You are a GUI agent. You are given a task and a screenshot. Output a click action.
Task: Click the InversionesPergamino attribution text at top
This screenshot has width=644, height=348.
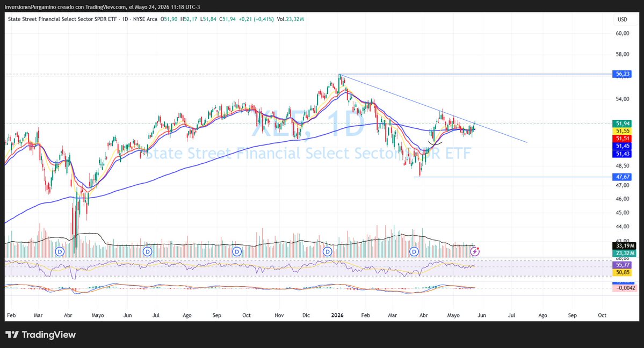[102, 7]
